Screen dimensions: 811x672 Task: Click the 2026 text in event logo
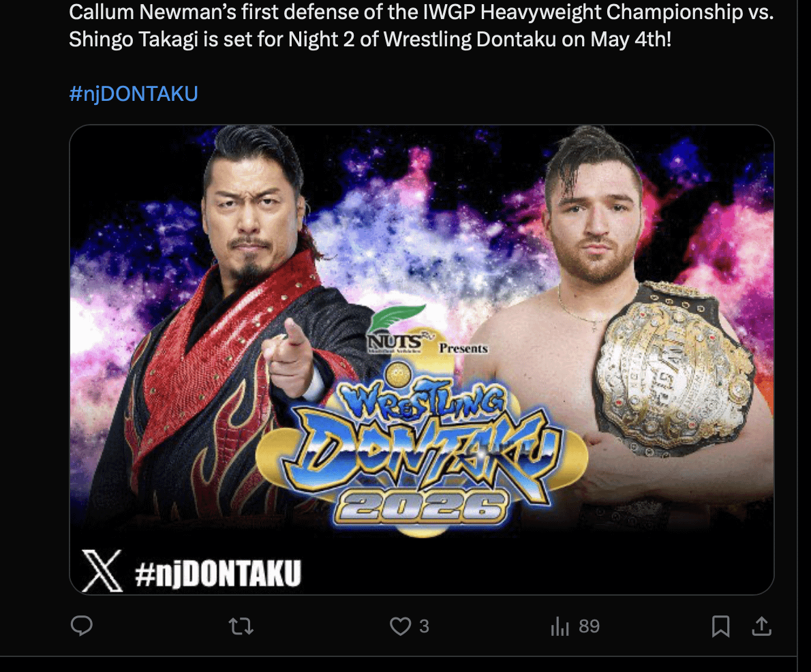tap(422, 507)
